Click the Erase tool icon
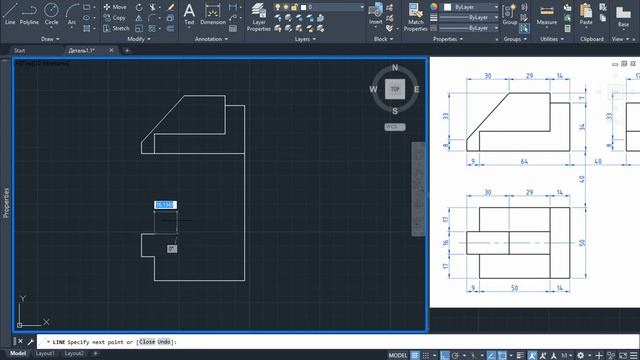The width and height of the screenshot is (640, 360). [x=171, y=7]
